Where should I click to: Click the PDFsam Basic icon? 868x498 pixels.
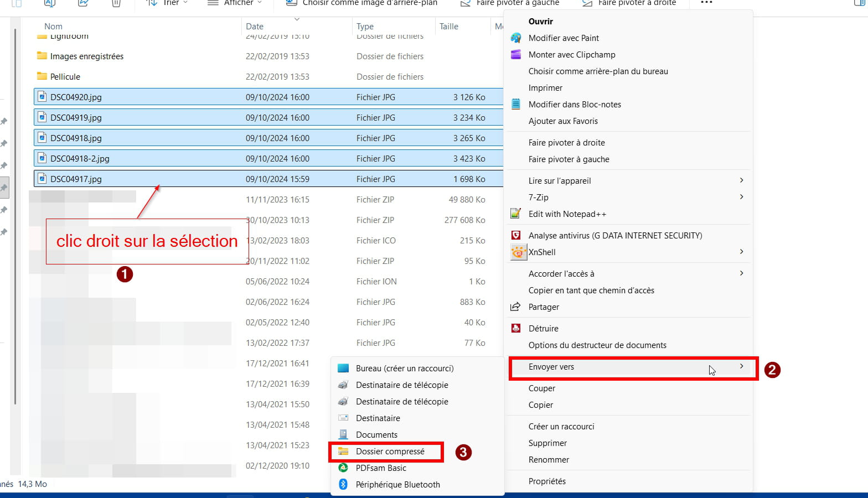[343, 468]
